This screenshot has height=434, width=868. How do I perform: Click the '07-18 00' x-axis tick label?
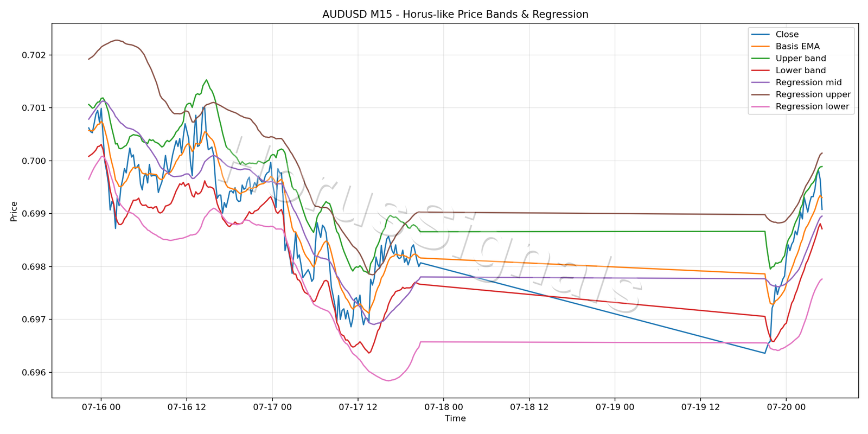(x=444, y=407)
